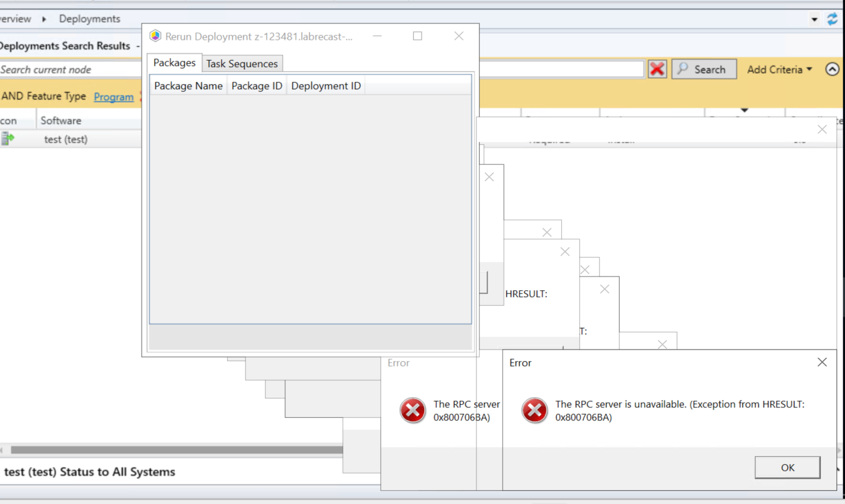Viewport: 845px width, 504px height.
Task: Minimize the Rerun Deployment window
Action: point(377,36)
